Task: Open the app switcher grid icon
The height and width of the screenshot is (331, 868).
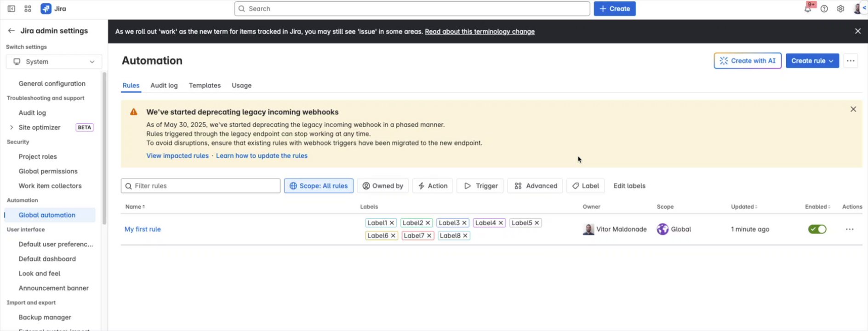Action: click(28, 9)
